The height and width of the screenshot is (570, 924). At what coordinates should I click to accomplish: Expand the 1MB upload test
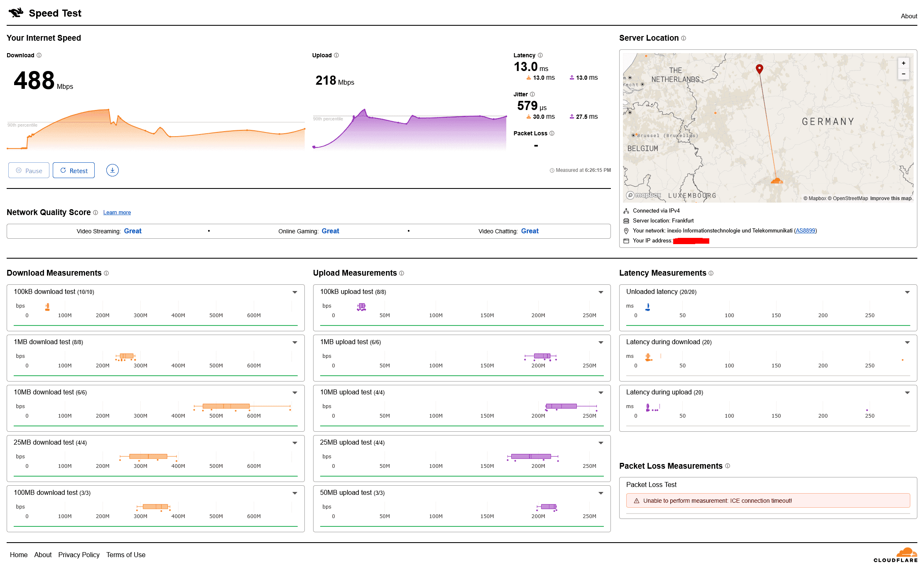(x=600, y=342)
